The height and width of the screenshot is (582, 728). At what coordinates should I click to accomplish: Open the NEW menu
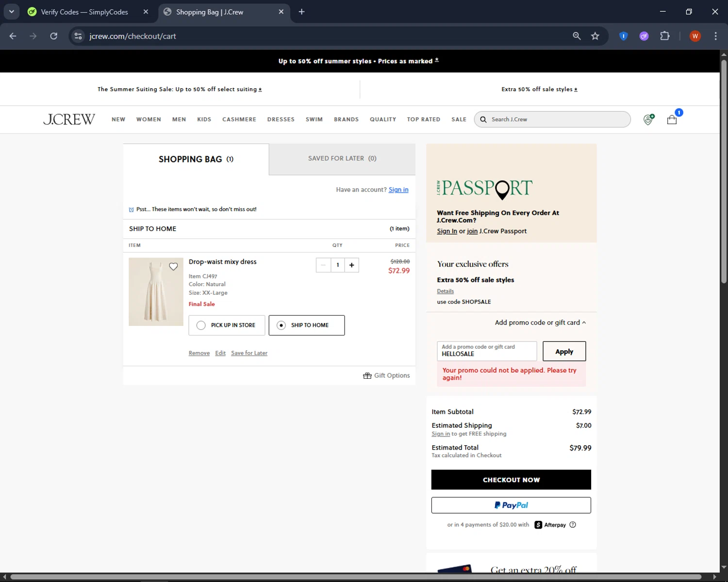tap(118, 119)
